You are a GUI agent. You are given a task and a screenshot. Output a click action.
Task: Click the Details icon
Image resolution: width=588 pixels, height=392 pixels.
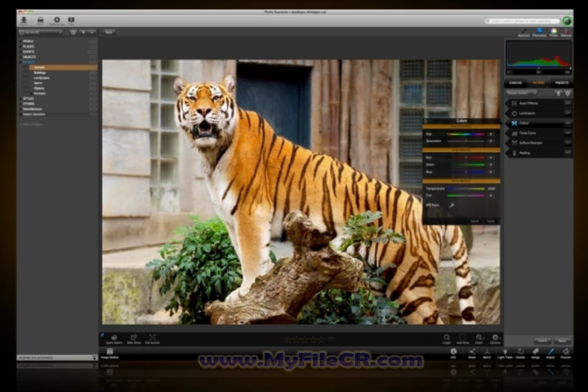click(520, 351)
